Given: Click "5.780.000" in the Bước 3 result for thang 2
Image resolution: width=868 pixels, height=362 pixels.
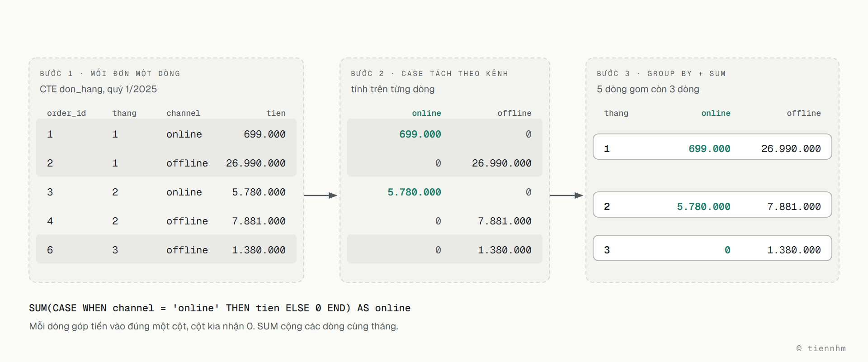Looking at the screenshot, I should coord(703,207).
